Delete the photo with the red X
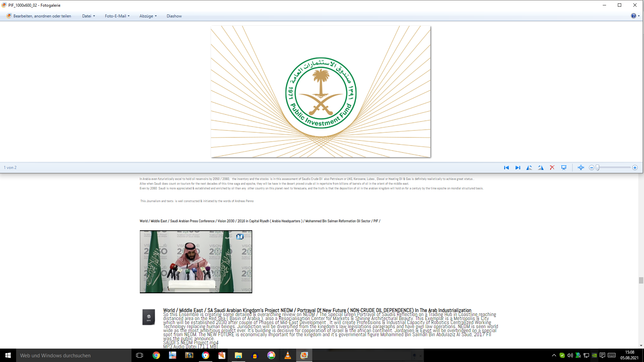Screen dimensions: 644x362 552,168
